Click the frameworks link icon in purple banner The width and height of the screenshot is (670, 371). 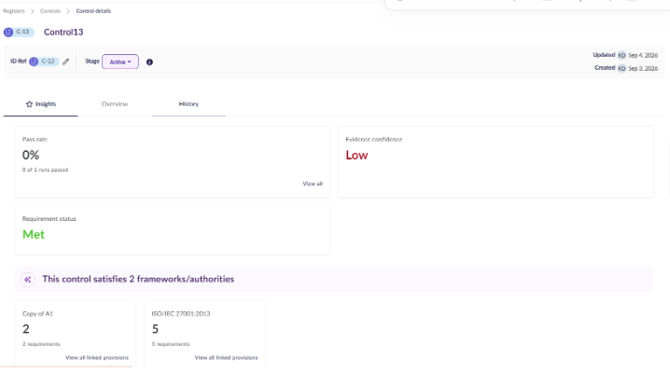[28, 280]
